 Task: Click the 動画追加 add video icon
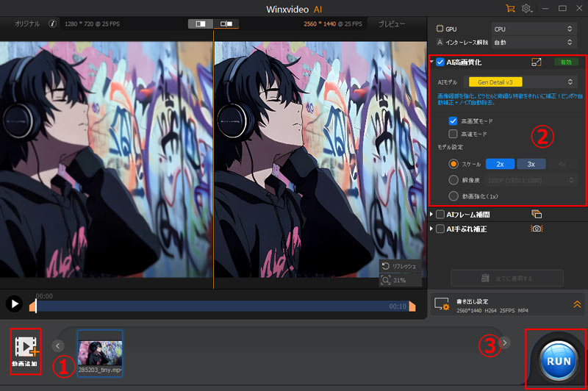point(26,349)
